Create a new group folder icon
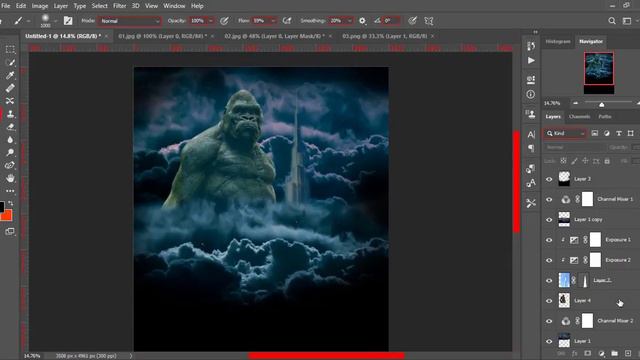Viewport: 640px width, 360px height. tap(614, 353)
